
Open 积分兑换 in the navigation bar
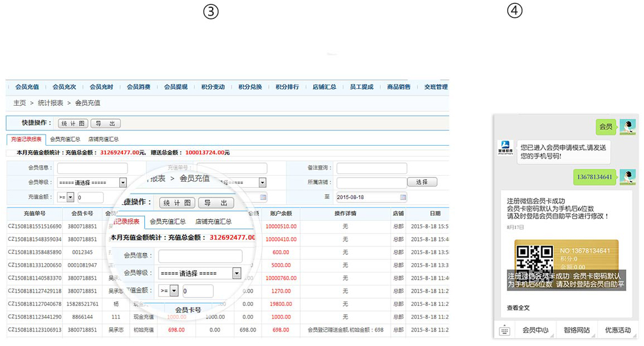[x=250, y=87]
